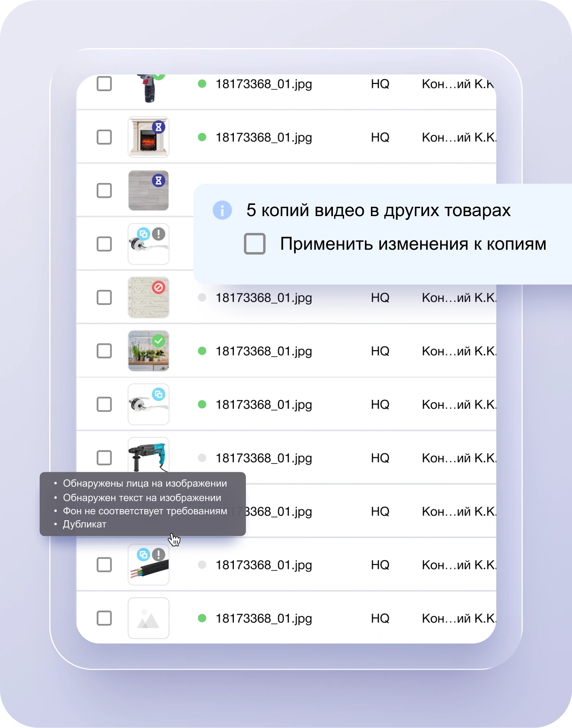Click the green status dot in the fireplace row
Screen dimensions: 572x728
202,137
